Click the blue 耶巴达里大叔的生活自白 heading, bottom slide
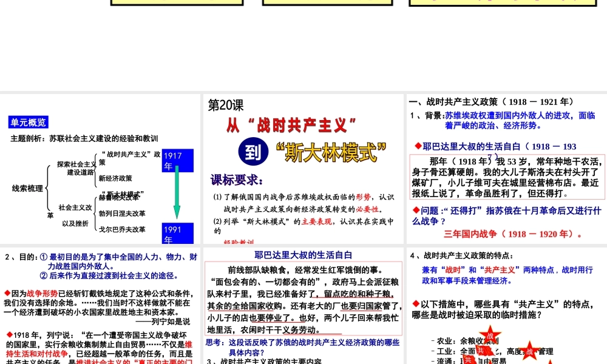Screen dimensions: 607x364 tap(303, 255)
